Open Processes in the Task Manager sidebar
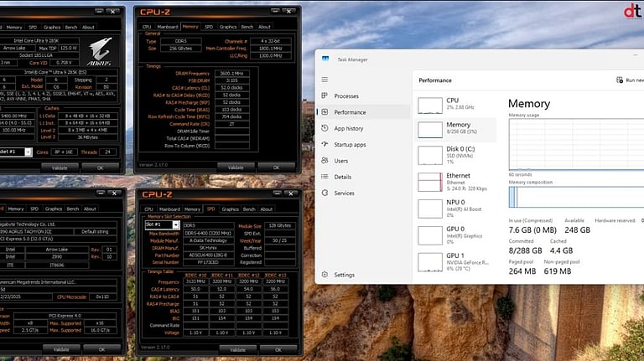This screenshot has height=361, width=644. click(x=345, y=96)
